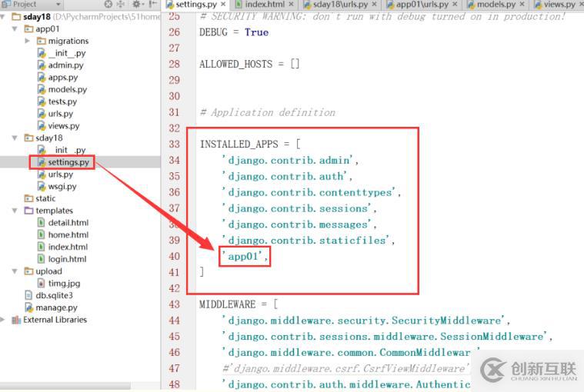
Task: Collapse the app01 folder
Action: pos(15,28)
